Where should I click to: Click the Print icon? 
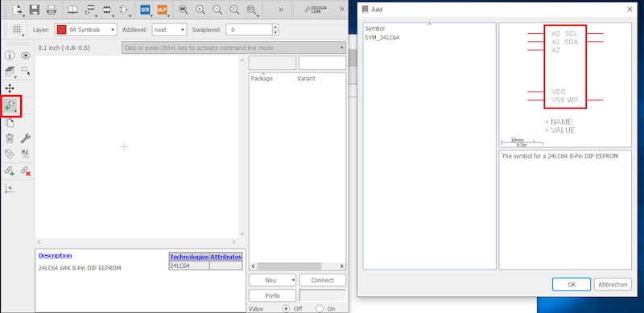pos(52,9)
